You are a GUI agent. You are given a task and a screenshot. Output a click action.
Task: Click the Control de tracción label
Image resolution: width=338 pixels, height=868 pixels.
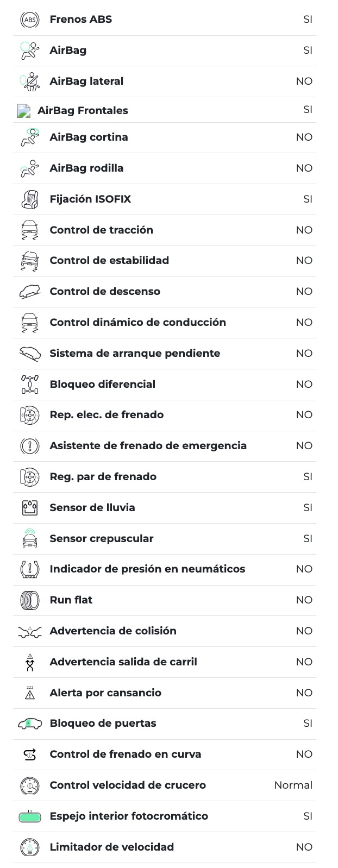point(101,230)
